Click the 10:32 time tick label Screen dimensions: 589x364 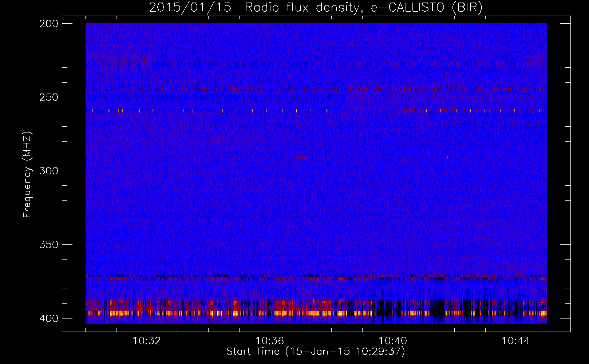tap(147, 341)
